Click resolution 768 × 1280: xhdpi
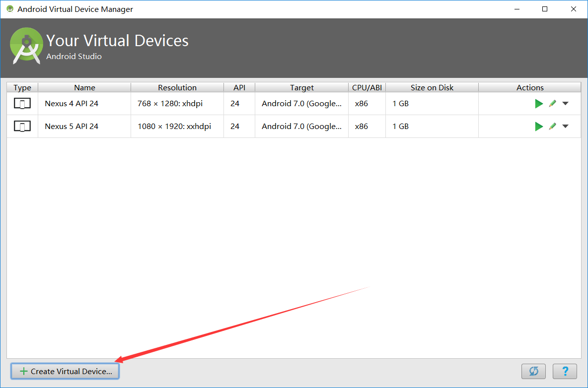The image size is (588, 388). [177, 103]
